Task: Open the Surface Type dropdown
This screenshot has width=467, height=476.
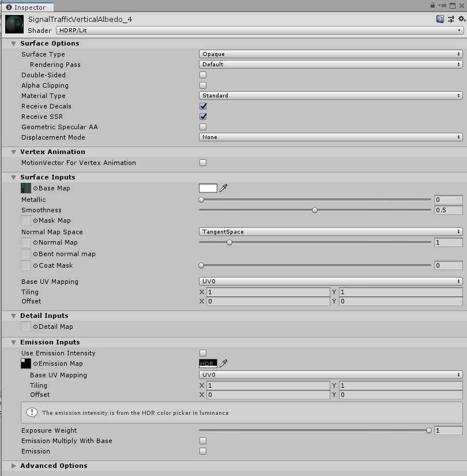Action: (331, 54)
